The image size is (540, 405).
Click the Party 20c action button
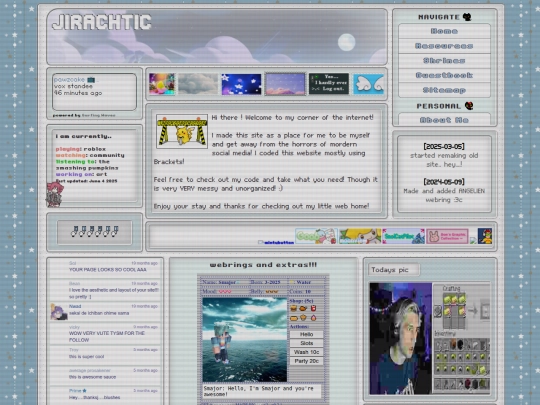coord(306,361)
